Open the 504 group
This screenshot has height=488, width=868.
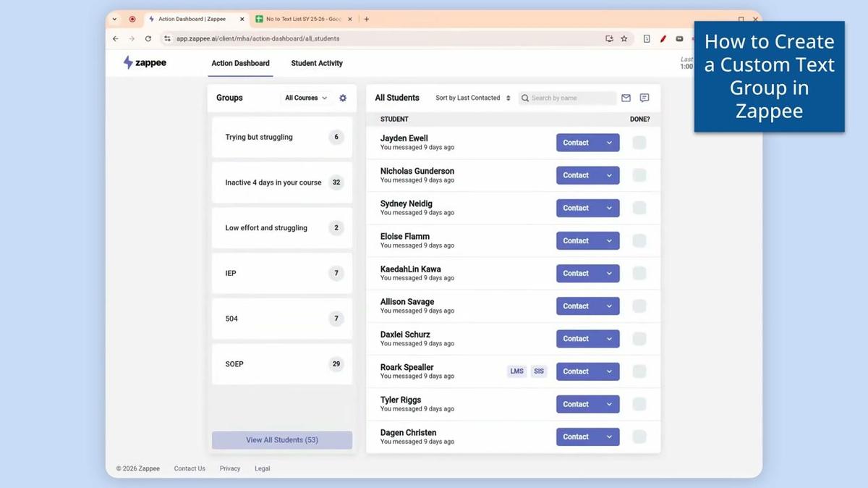[282, 319]
